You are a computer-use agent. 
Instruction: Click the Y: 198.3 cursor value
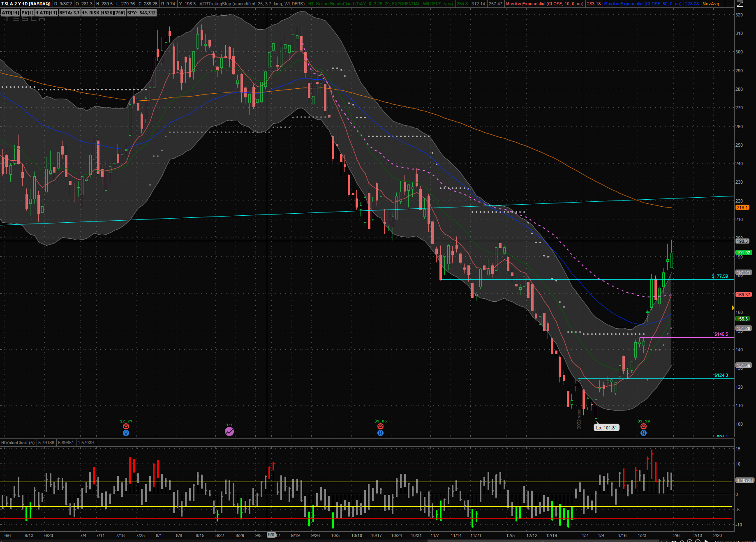click(187, 4)
